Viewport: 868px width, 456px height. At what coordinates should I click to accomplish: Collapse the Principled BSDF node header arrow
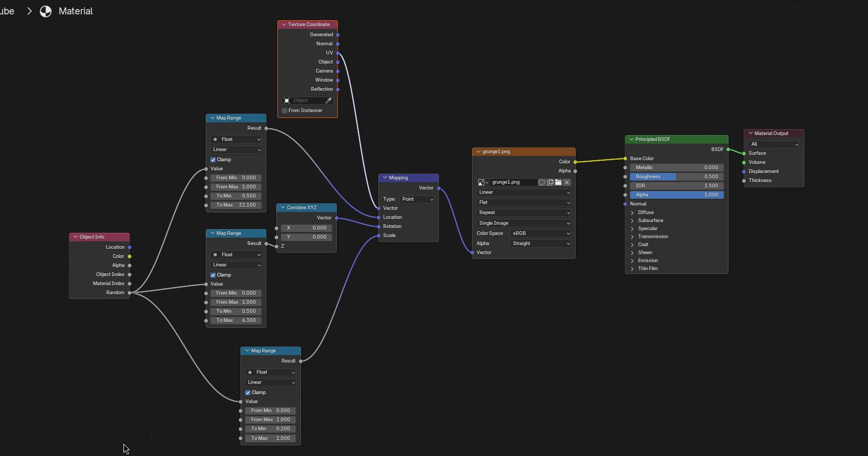click(x=631, y=139)
